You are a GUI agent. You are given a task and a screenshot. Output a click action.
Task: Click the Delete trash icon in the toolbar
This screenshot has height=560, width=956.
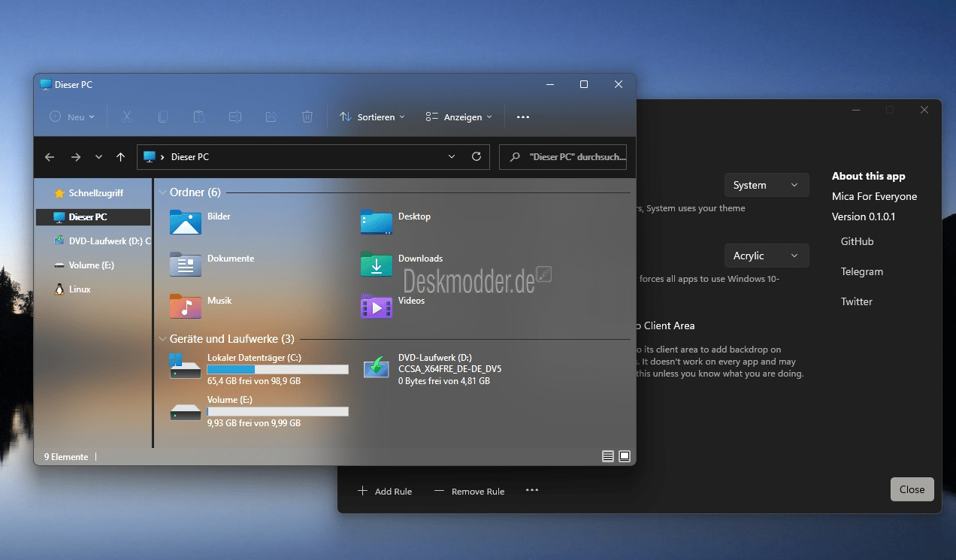307,117
